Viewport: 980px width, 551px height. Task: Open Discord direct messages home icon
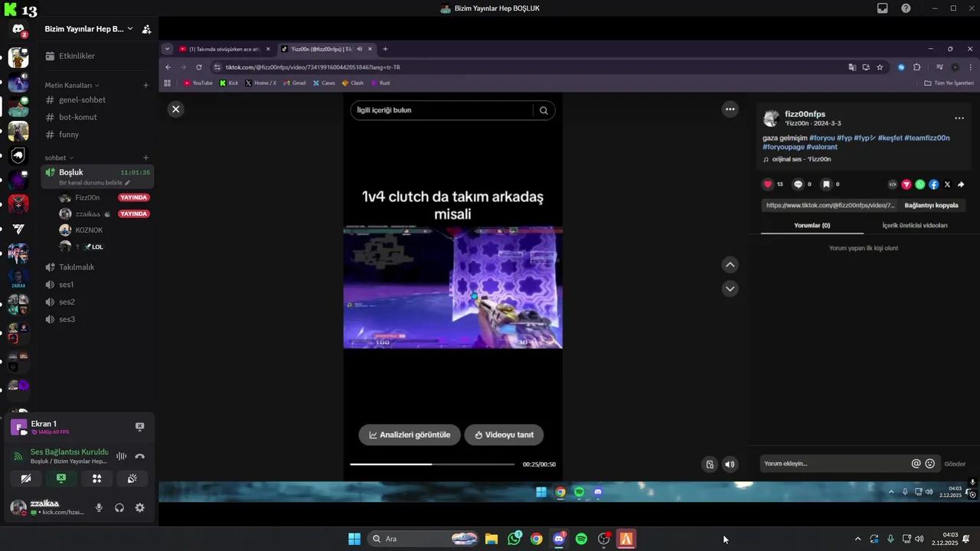[x=18, y=29]
